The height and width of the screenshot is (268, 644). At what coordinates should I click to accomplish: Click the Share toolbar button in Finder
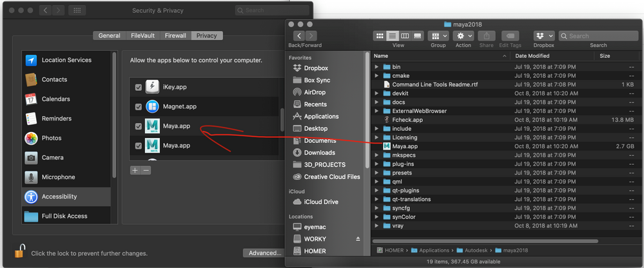point(487,35)
